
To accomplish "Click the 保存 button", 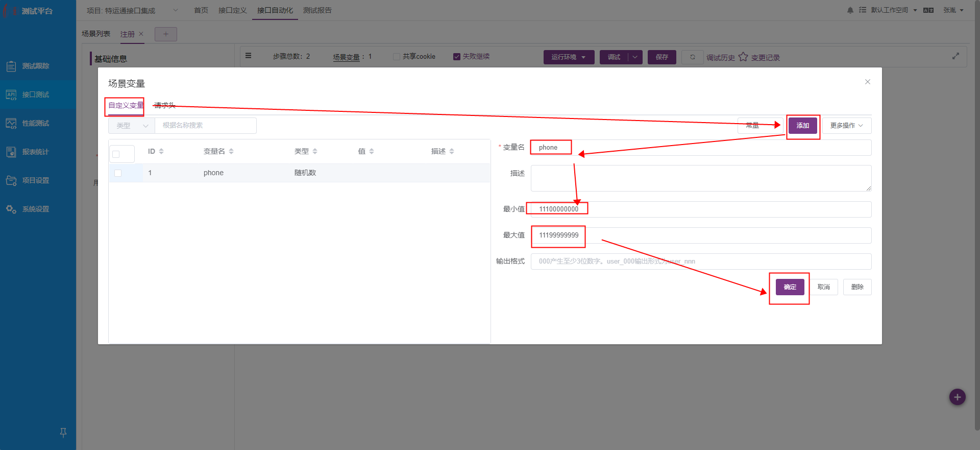I will (662, 57).
